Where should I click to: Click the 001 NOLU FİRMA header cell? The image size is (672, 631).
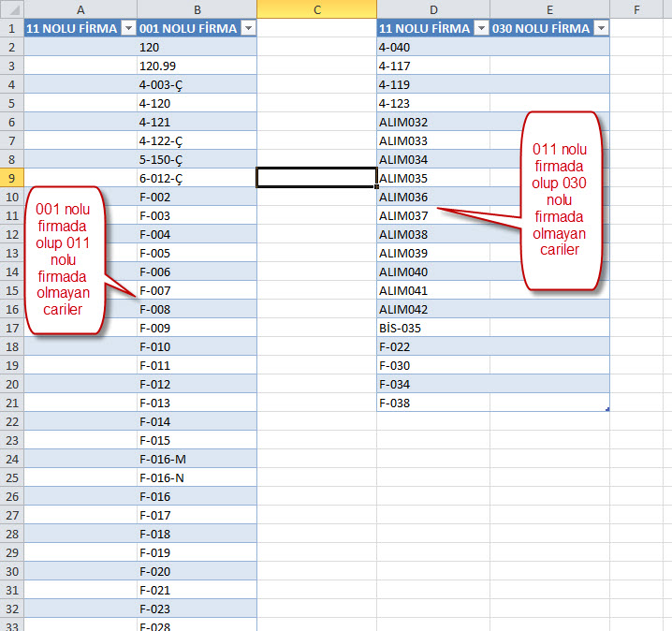click(x=197, y=28)
